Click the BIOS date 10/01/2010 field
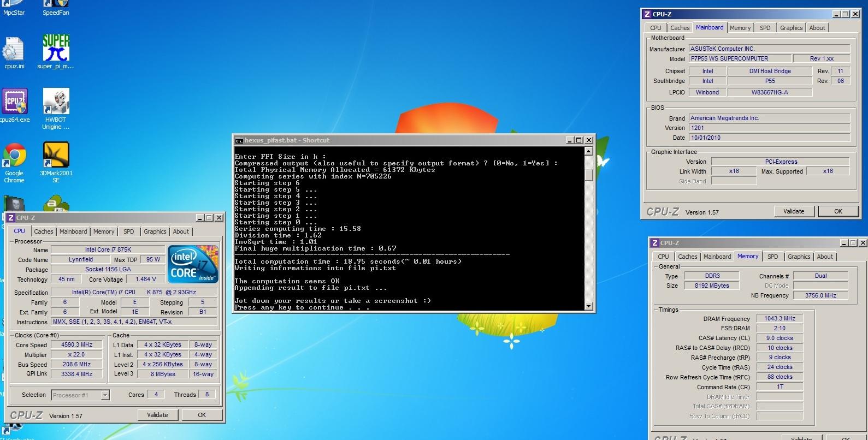This screenshot has width=868, height=440. 769,138
